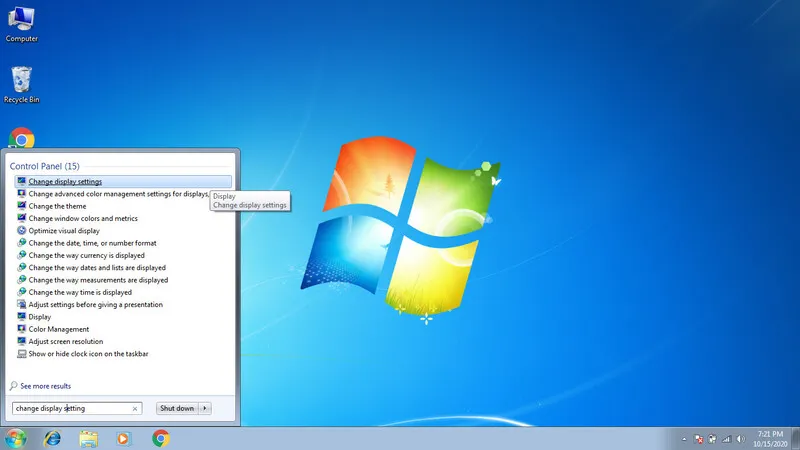Show hidden system tray icons arrow
Image resolution: width=800 pixels, height=450 pixels.
684,439
